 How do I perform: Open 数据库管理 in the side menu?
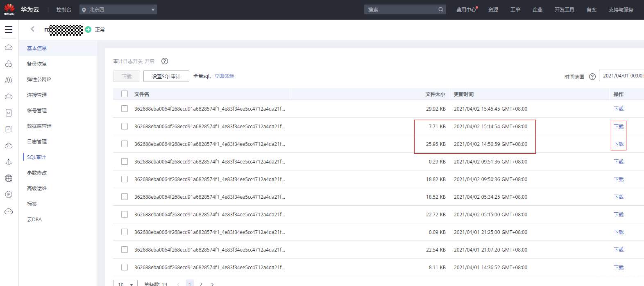(39, 126)
